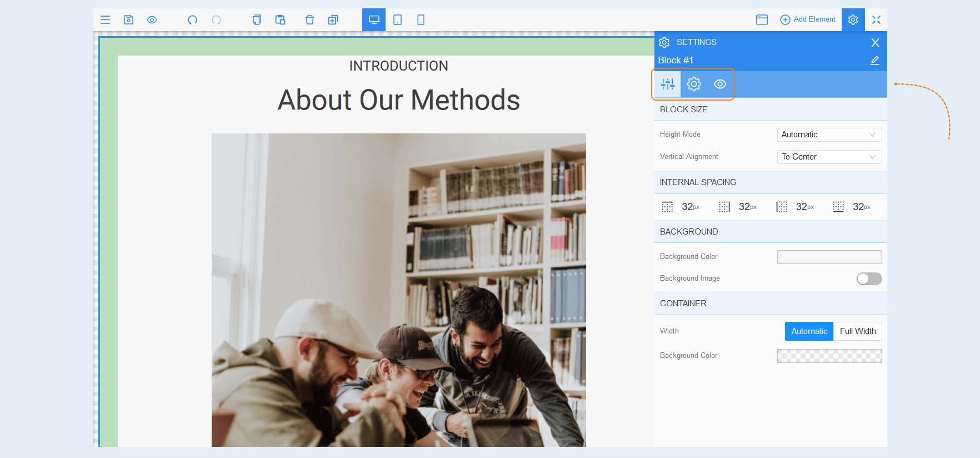Edit the top internal spacing value
This screenshot has width=980, height=458.
(x=691, y=207)
